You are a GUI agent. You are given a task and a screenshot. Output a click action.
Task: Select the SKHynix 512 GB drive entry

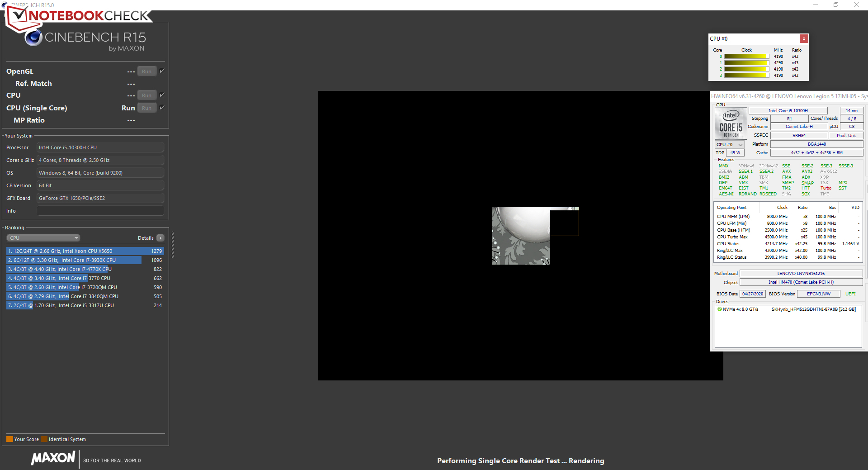(788, 309)
